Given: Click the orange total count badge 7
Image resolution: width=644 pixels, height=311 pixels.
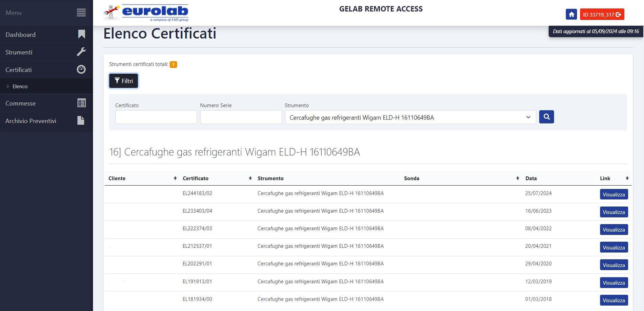Looking at the screenshot, I should [173, 64].
